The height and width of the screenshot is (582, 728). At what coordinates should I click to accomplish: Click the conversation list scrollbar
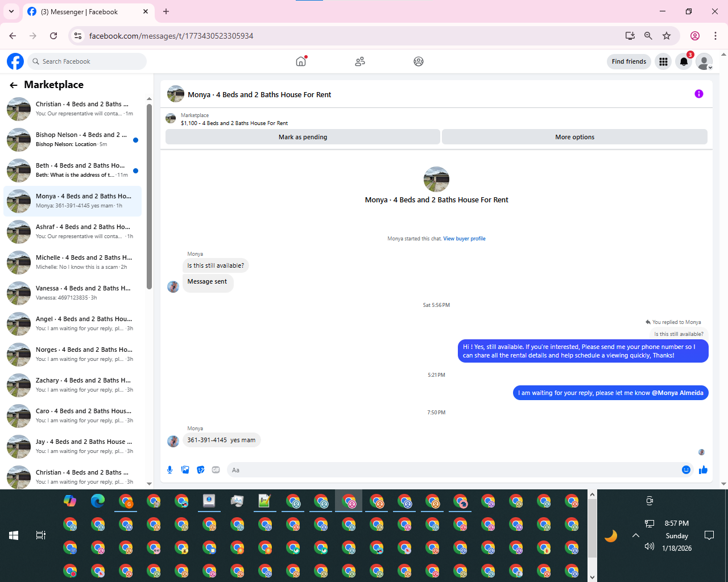pos(149,196)
